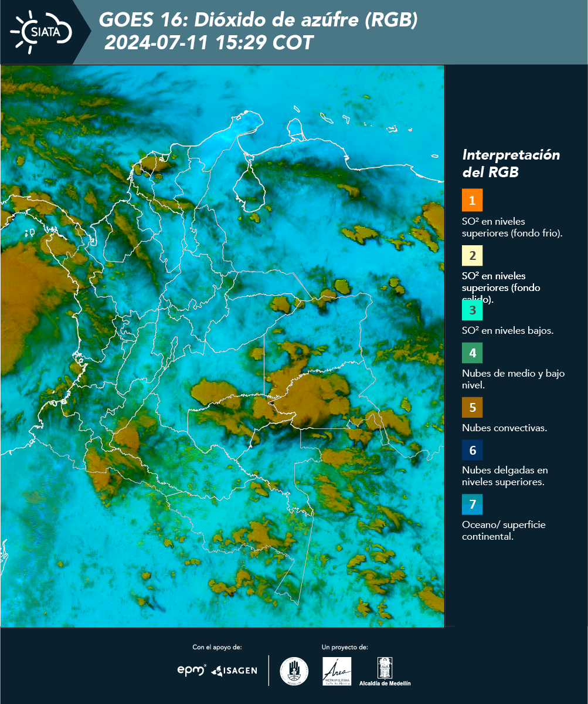Click the SIATA sun-and-cloud logo
Viewport: 588px width, 704px height.
[x=41, y=32]
